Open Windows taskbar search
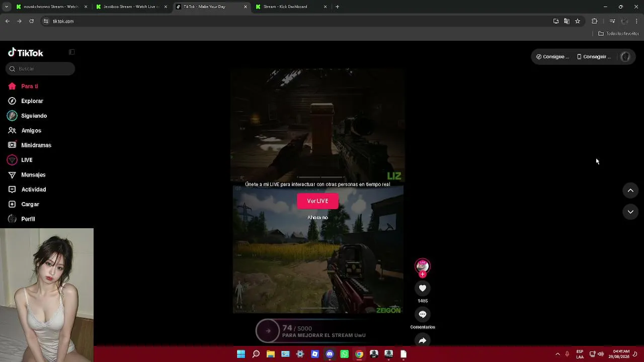Screen dimensions: 644x362 pos(256,354)
